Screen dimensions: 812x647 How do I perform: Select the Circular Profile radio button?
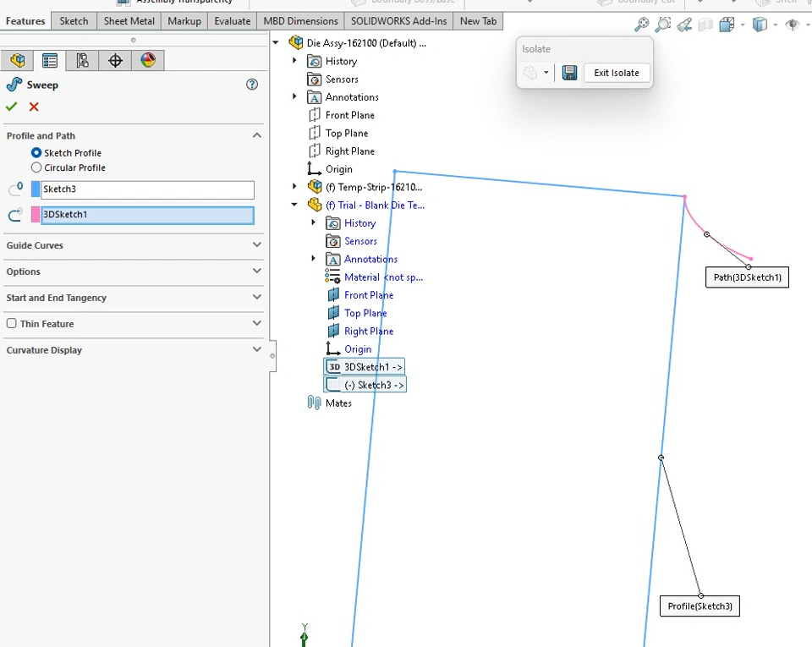[36, 167]
